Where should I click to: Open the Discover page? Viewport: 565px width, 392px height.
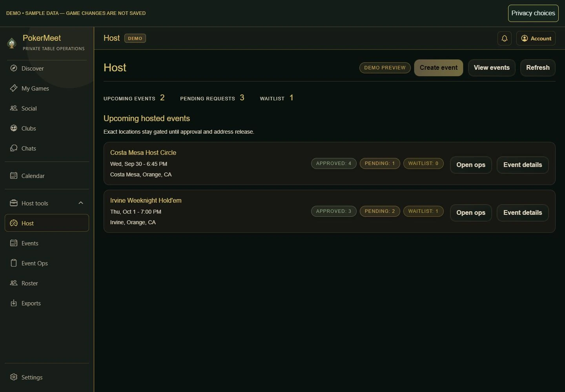click(47, 68)
